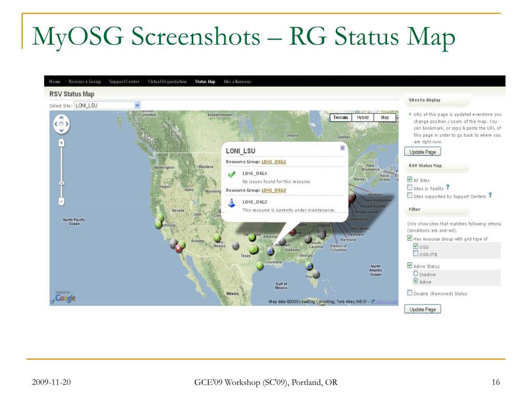The width and height of the screenshot is (532, 399).
Task: Select the blue triangle marker in Louisiana
Action: click(x=270, y=251)
